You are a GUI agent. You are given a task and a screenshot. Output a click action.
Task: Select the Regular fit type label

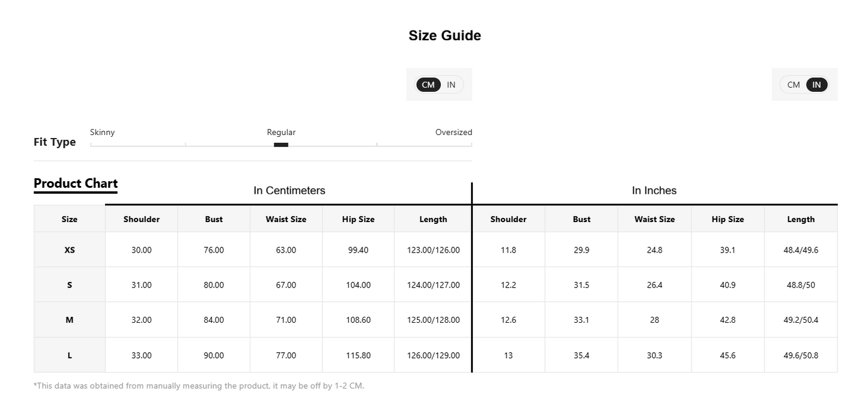coord(281,132)
